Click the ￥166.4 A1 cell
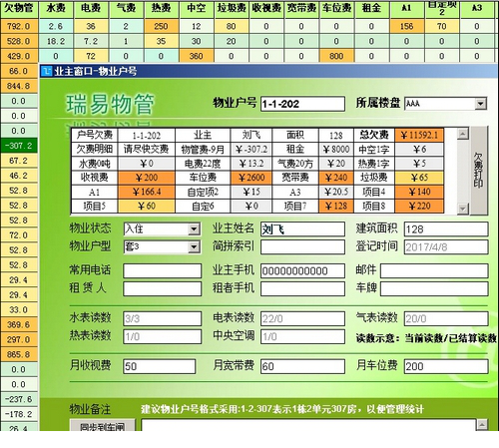 click(147, 192)
